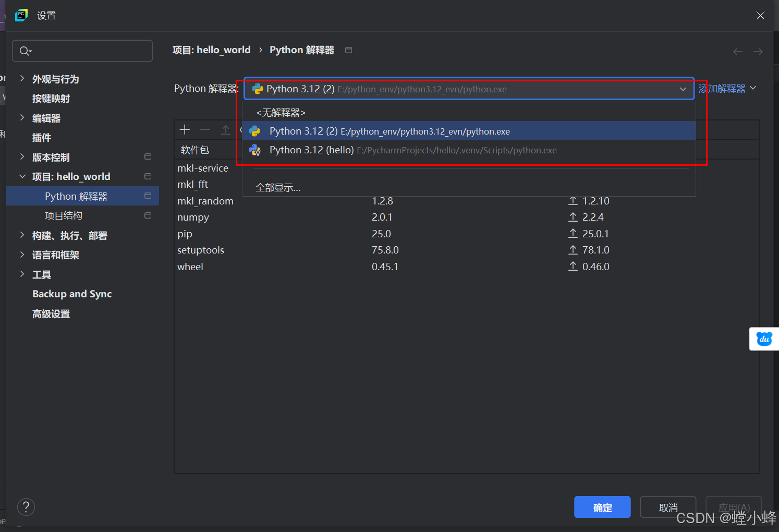Click the search magnifier icon in settings
Image resolution: width=779 pixels, height=532 pixels.
coord(26,51)
